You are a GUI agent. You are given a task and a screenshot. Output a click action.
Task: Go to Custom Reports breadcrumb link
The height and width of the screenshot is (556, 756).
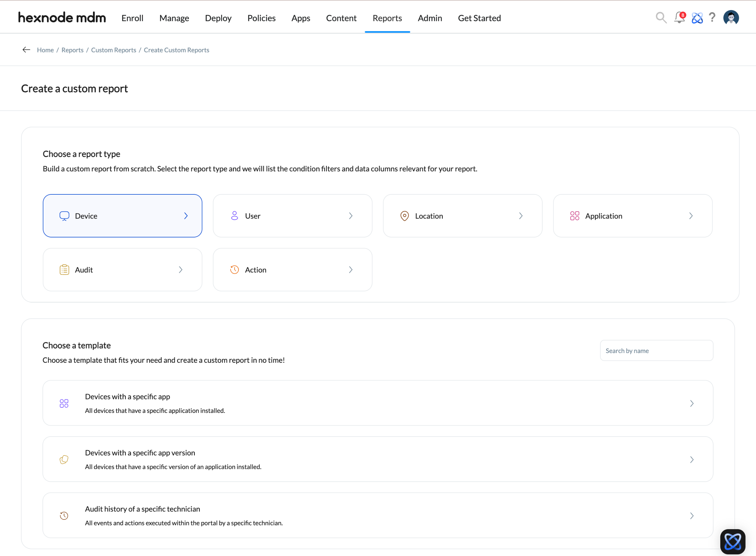point(113,50)
